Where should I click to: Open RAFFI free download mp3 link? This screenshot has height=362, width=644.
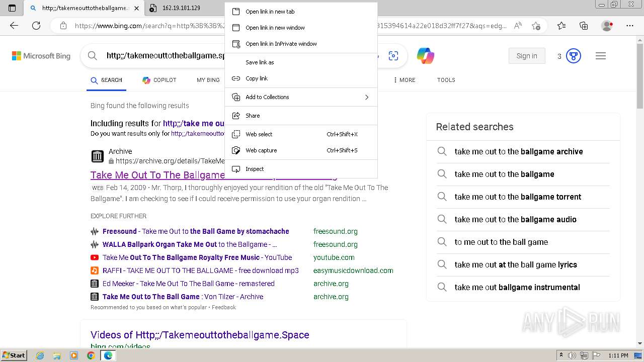(201, 270)
